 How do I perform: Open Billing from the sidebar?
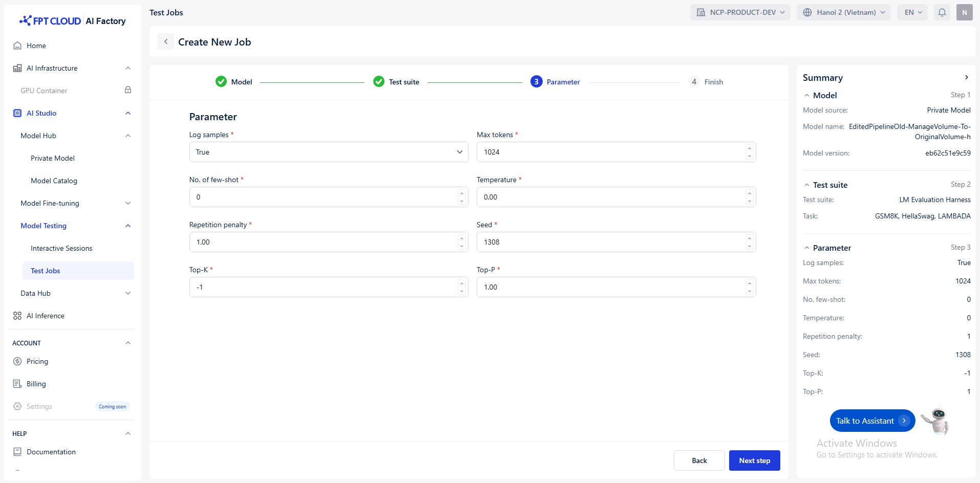click(x=36, y=384)
